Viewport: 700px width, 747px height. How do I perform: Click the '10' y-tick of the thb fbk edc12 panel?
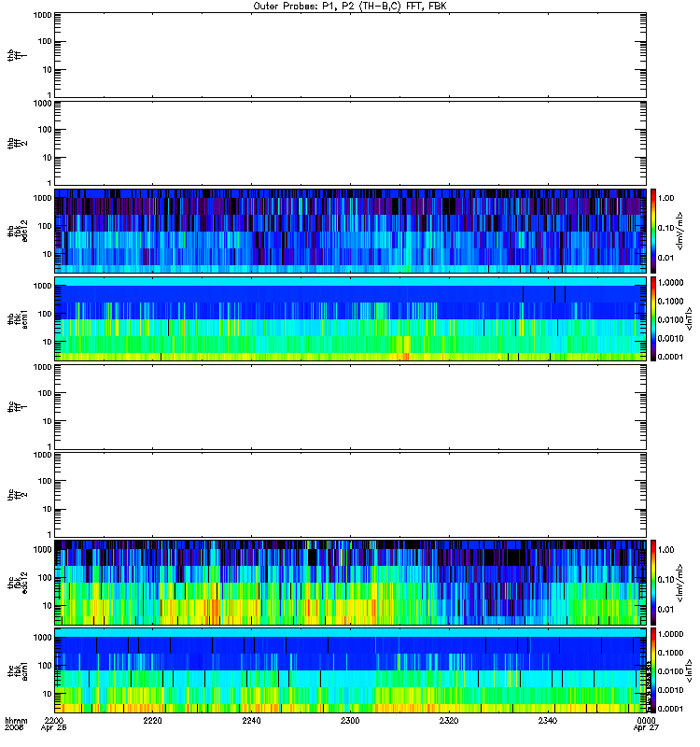48,254
